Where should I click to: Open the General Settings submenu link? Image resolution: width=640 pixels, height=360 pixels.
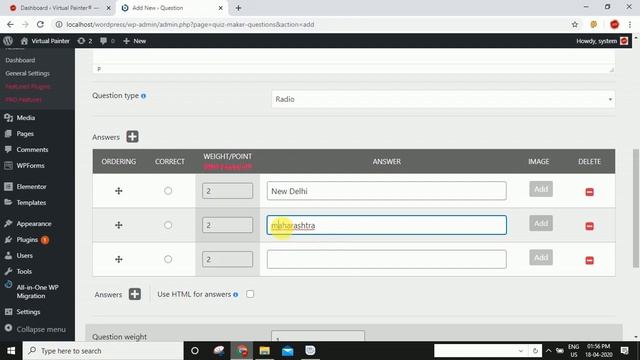click(27, 73)
